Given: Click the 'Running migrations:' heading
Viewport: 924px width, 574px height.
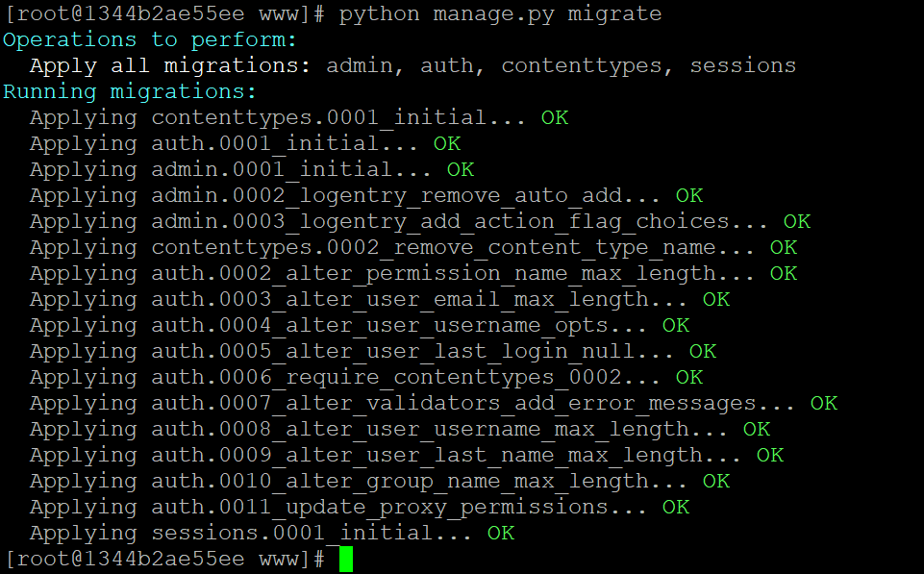Looking at the screenshot, I should (x=130, y=91).
